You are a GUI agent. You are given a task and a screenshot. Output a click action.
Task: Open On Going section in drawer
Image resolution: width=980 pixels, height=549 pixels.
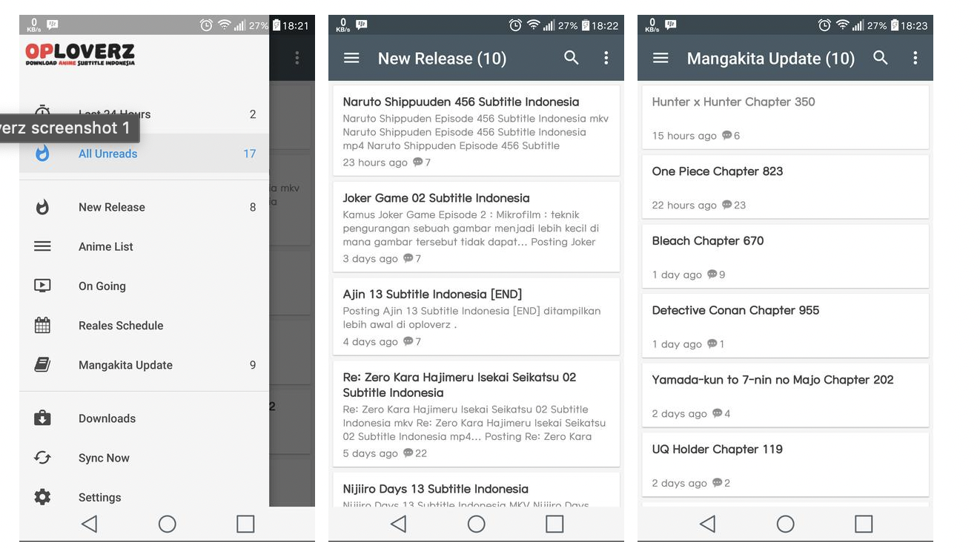tap(144, 286)
